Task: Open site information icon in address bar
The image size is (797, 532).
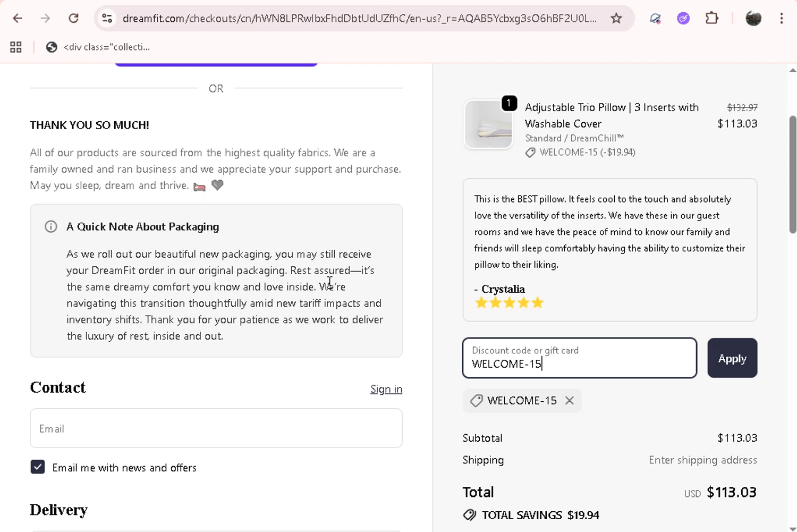Action: (107, 19)
